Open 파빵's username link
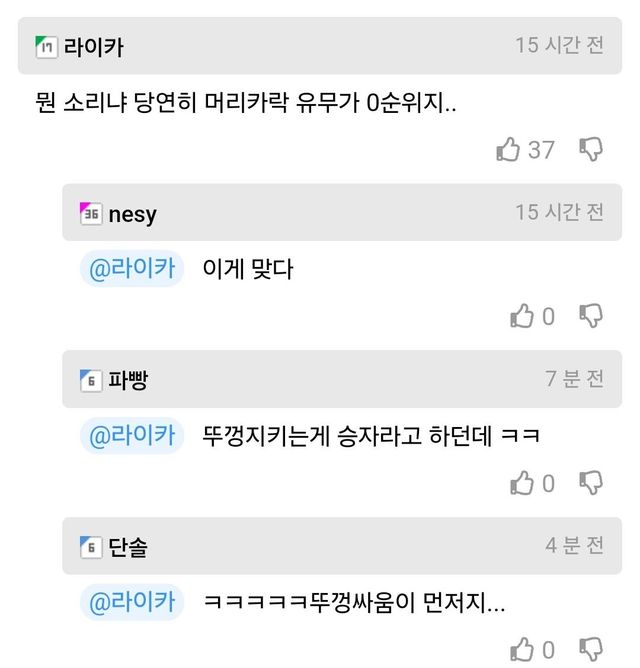 128,380
